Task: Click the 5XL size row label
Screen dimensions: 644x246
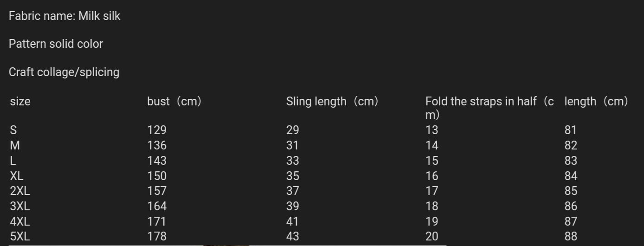Action: (20, 236)
